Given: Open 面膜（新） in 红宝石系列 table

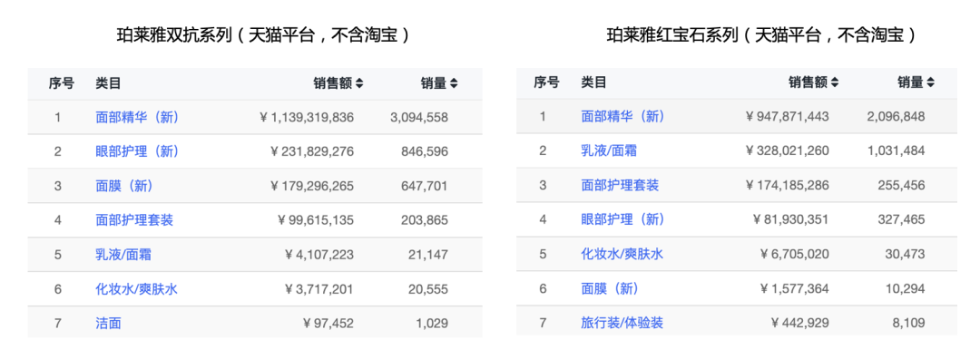Looking at the screenshot, I should pyautogui.click(x=610, y=288).
